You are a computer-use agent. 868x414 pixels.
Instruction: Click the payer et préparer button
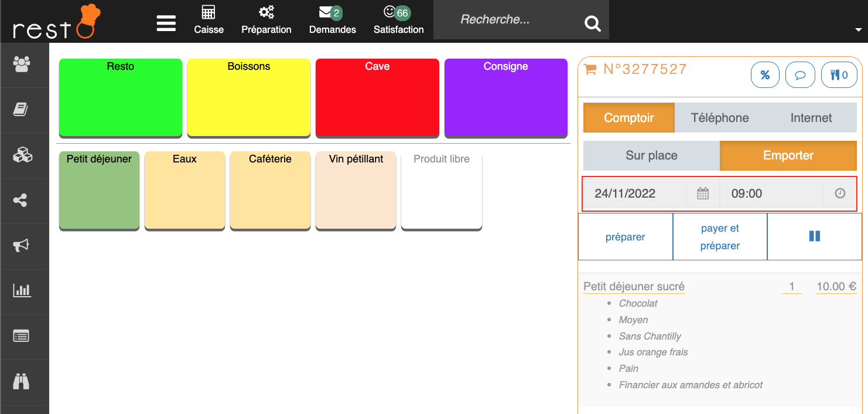pyautogui.click(x=720, y=237)
